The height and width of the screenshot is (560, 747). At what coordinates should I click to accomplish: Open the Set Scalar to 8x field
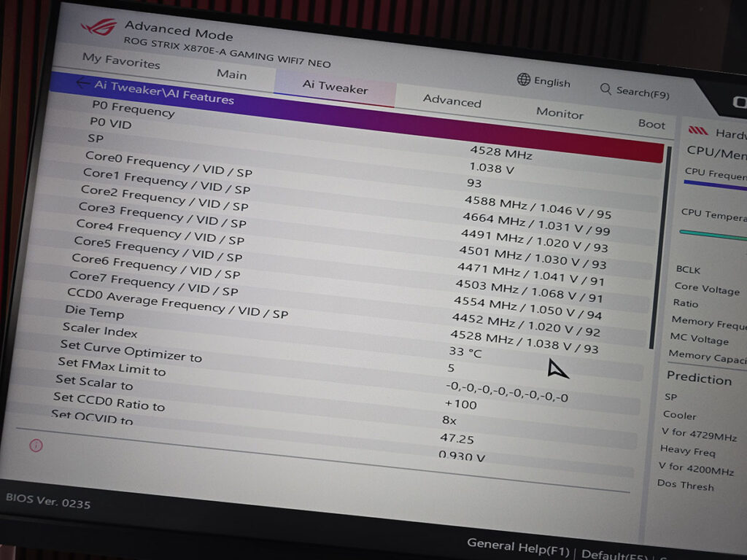449,421
